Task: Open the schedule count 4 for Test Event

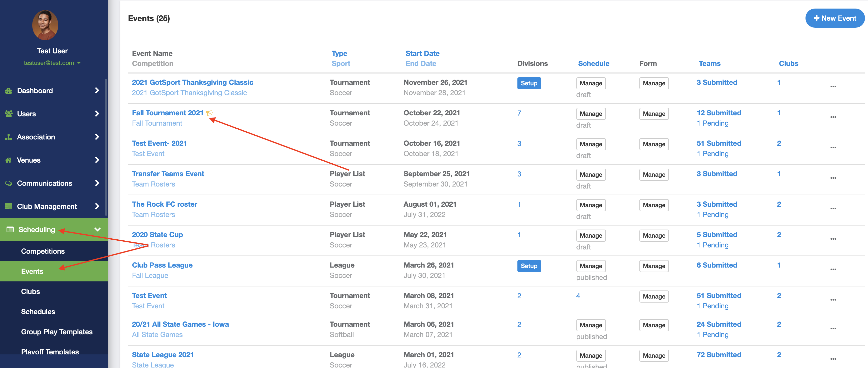Action: (578, 296)
